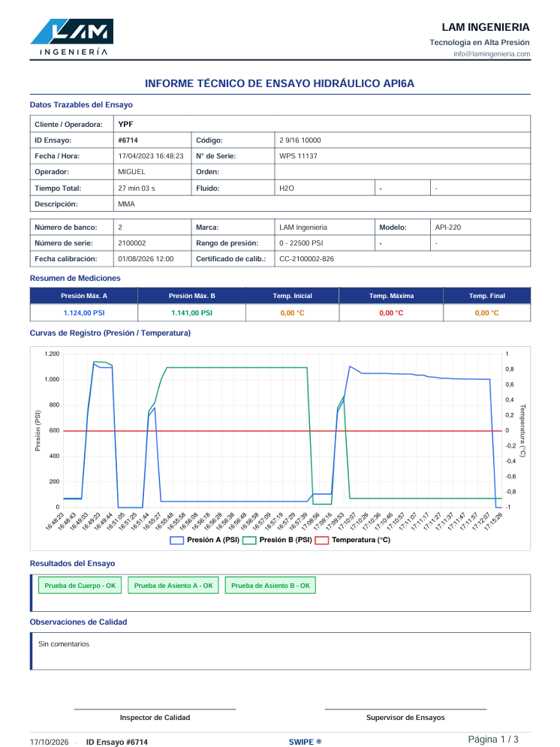Click the Presión (PSI) axis label
This screenshot has width=560, height=747.
pos(38,431)
